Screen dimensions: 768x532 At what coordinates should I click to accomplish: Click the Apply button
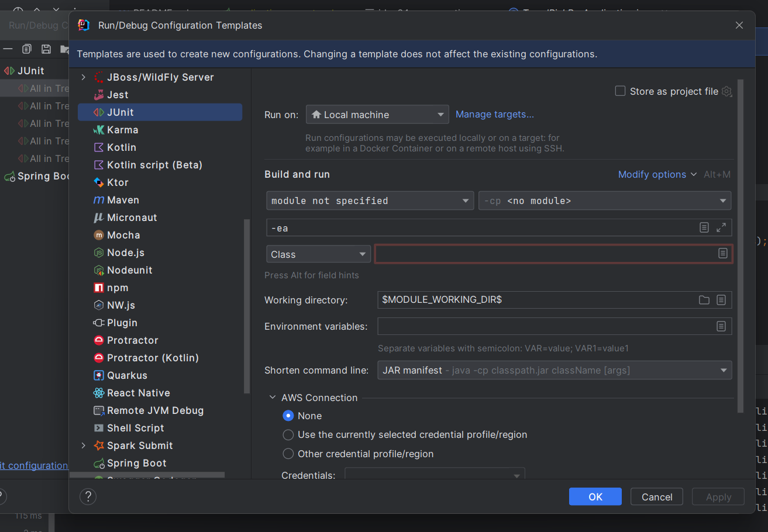(718, 497)
